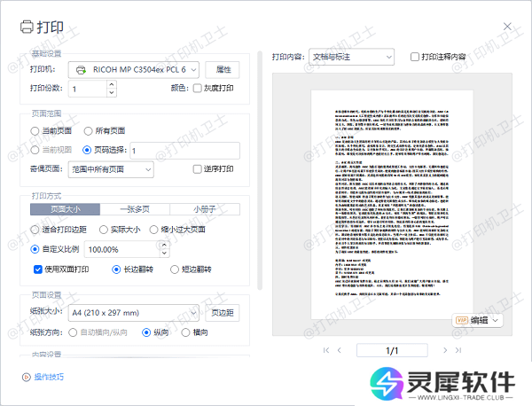Image resolution: width=532 pixels, height=406 pixels.
Task: Select 实际大小 option
Action: tap(104, 230)
